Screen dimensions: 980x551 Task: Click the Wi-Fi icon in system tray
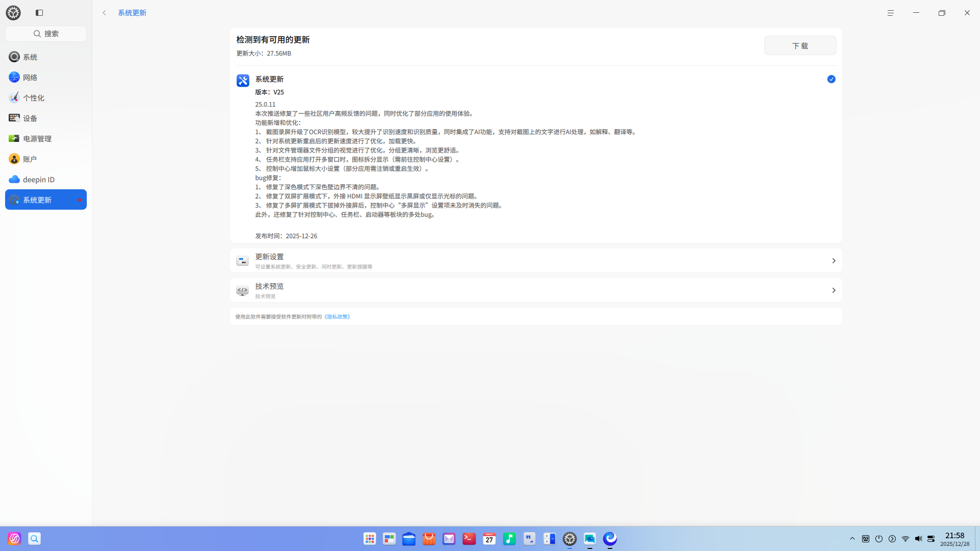point(905,539)
